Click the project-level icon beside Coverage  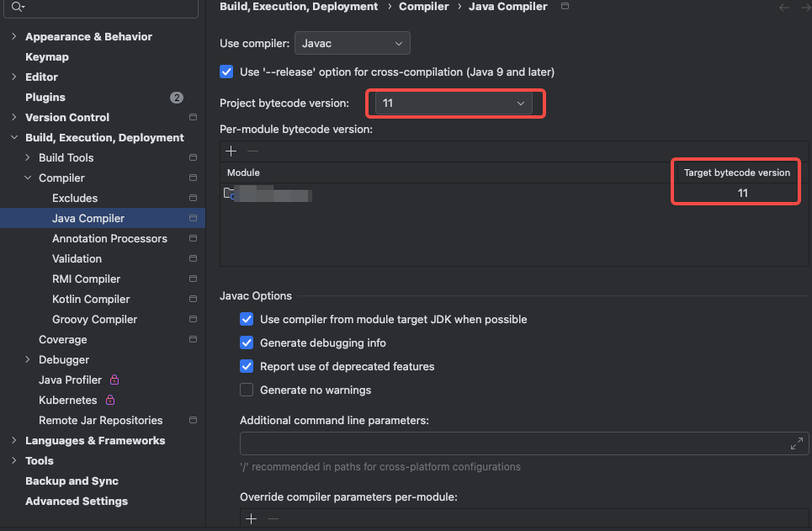pyautogui.click(x=194, y=339)
